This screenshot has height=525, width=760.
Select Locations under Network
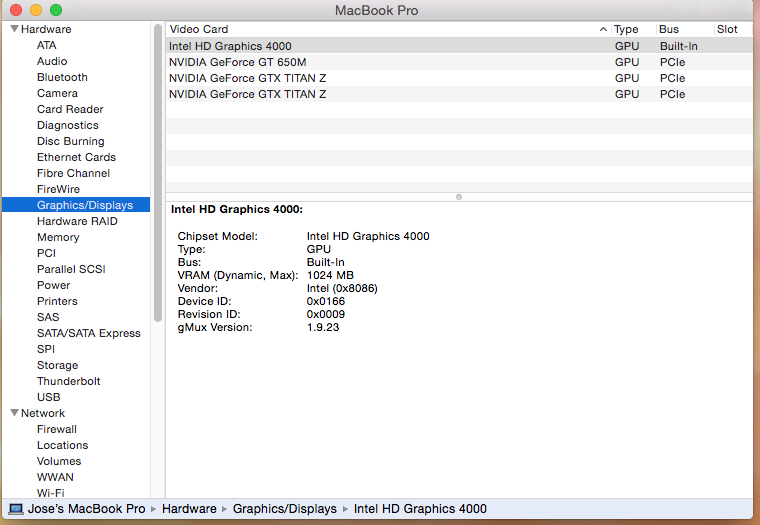tap(63, 445)
